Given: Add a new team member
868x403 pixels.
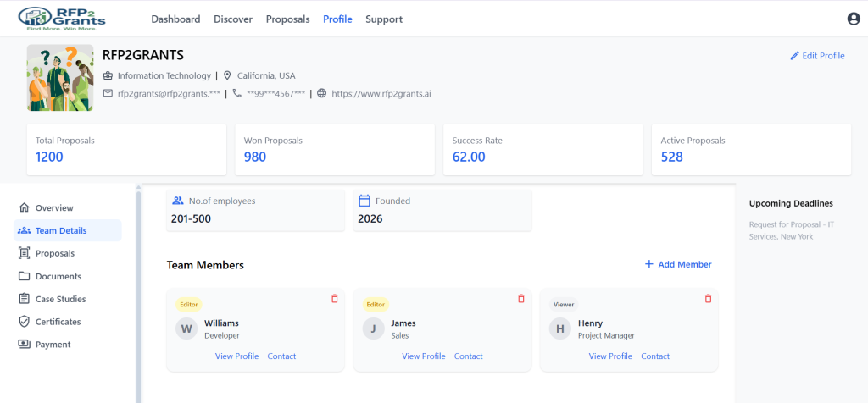Looking at the screenshot, I should coord(678,264).
